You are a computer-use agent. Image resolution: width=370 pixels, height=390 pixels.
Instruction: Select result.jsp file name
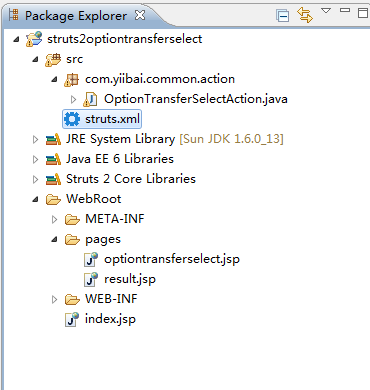130,280
